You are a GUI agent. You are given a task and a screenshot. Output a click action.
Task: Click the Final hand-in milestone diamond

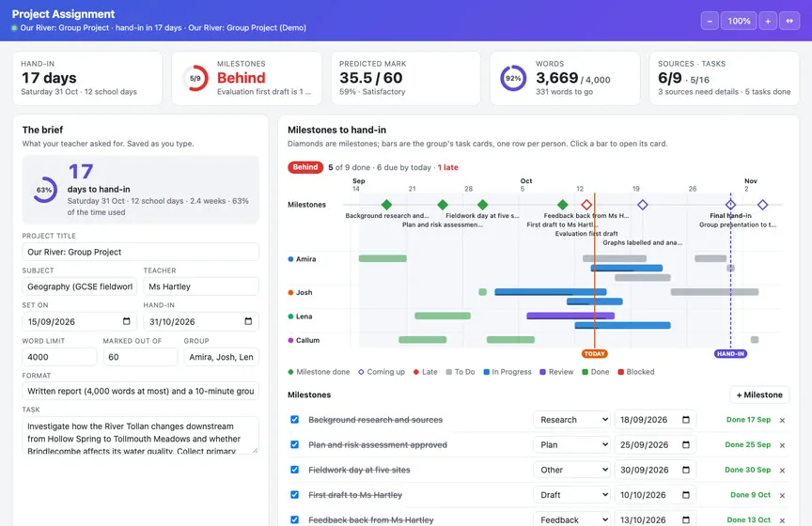coord(730,205)
